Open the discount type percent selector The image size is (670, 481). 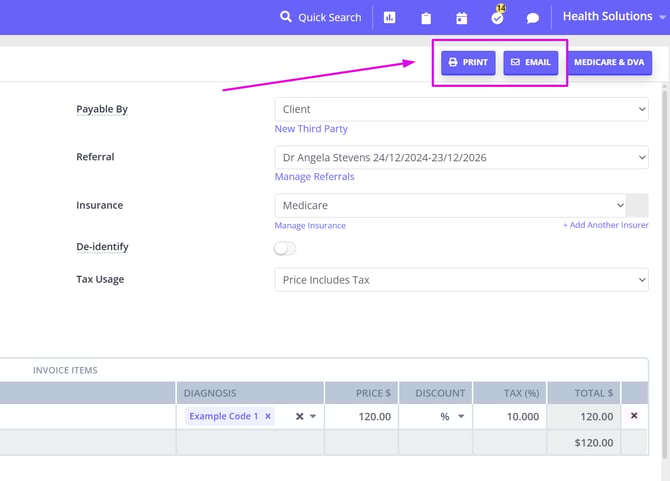pos(449,417)
